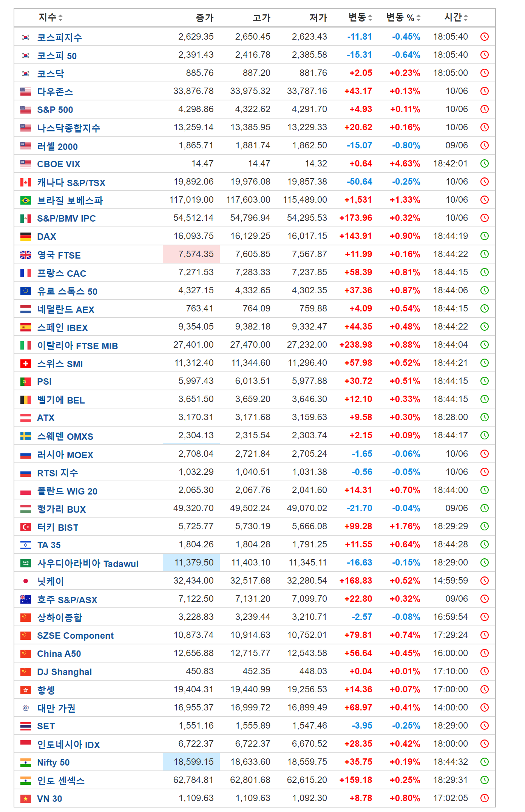Open the TA 35 index link
Viewport: 525px width, 812px height.
pos(49,545)
